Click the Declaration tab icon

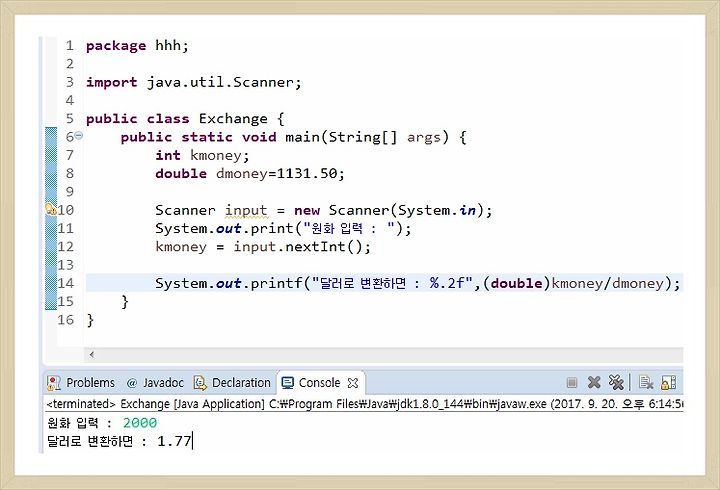(200, 383)
